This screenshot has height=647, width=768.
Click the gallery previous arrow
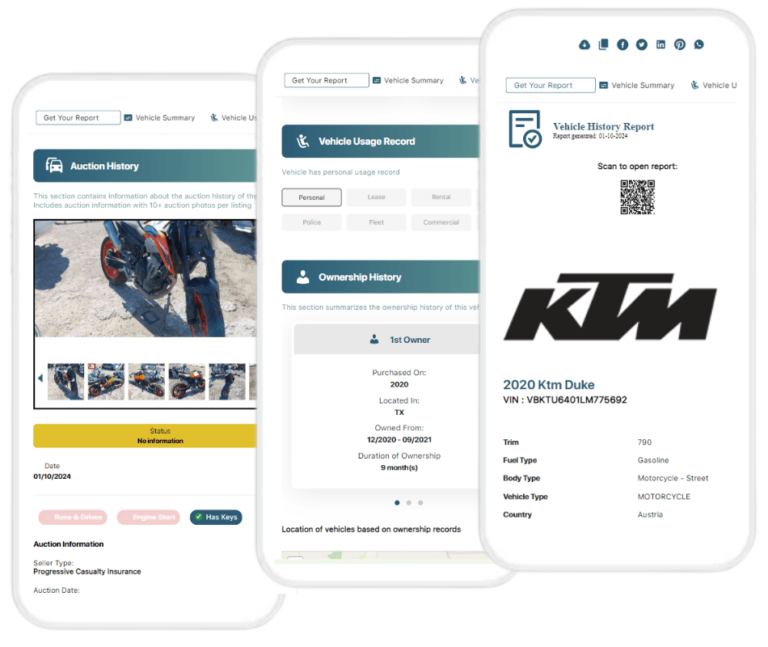click(40, 379)
